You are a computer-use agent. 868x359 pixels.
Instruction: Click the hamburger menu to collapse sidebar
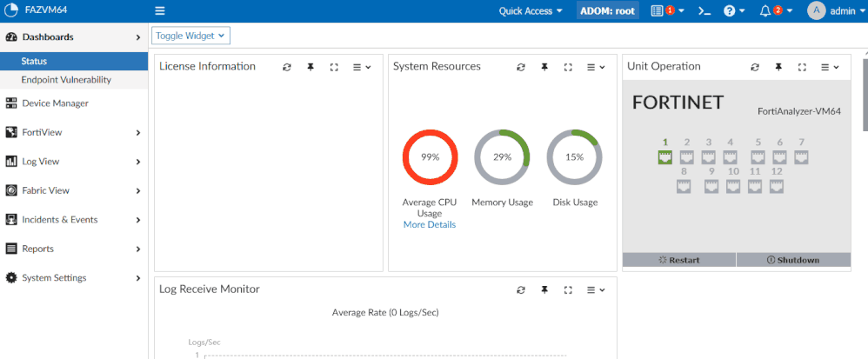point(160,11)
